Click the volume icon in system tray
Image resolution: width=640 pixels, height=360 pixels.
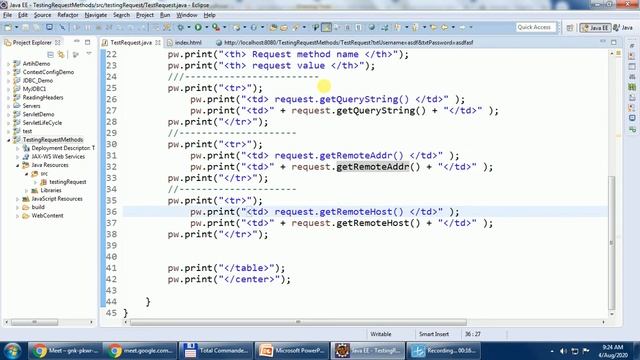point(563,351)
